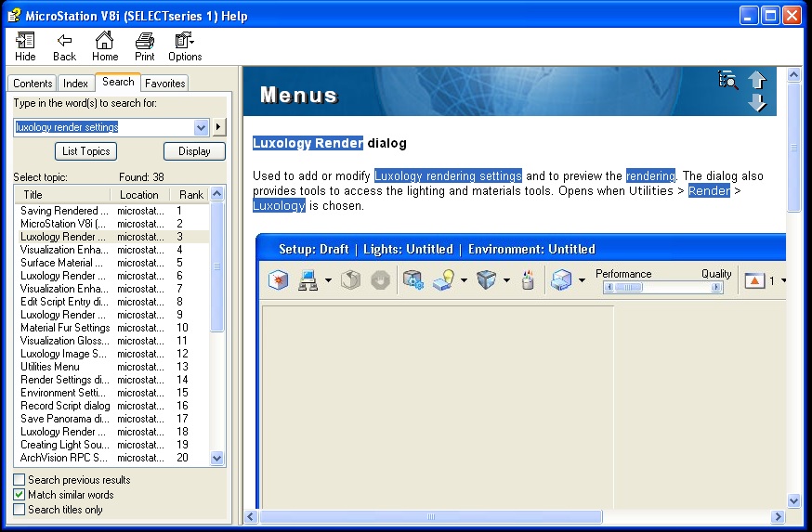The height and width of the screenshot is (532, 812).
Task: Click the light bulb lighting icon
Action: click(x=444, y=280)
